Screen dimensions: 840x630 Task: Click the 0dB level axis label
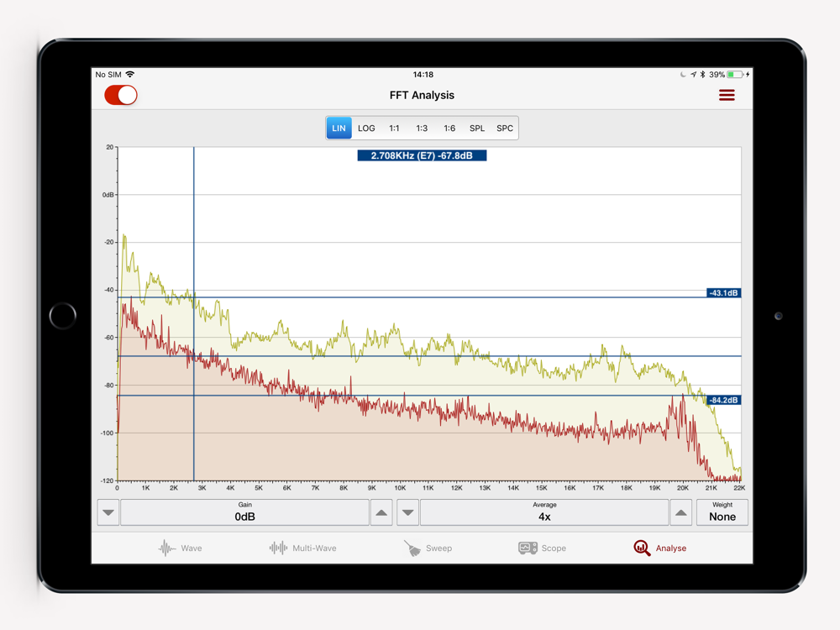coord(108,195)
